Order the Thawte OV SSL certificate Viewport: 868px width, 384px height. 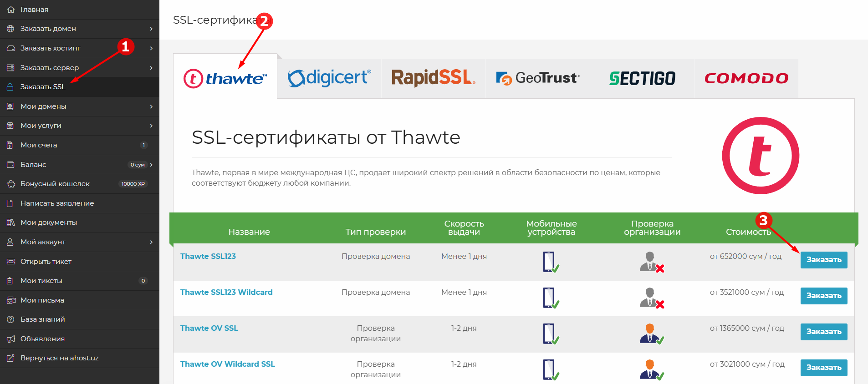point(824,332)
